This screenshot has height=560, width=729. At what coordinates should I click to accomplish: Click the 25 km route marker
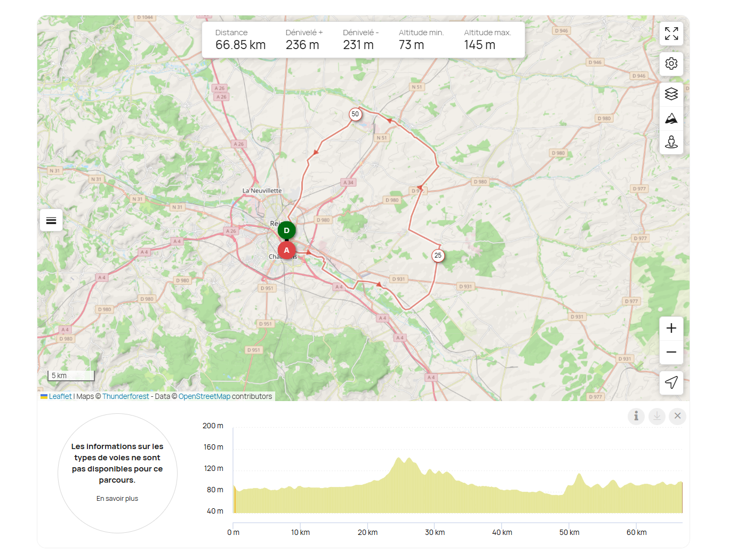pos(438,255)
